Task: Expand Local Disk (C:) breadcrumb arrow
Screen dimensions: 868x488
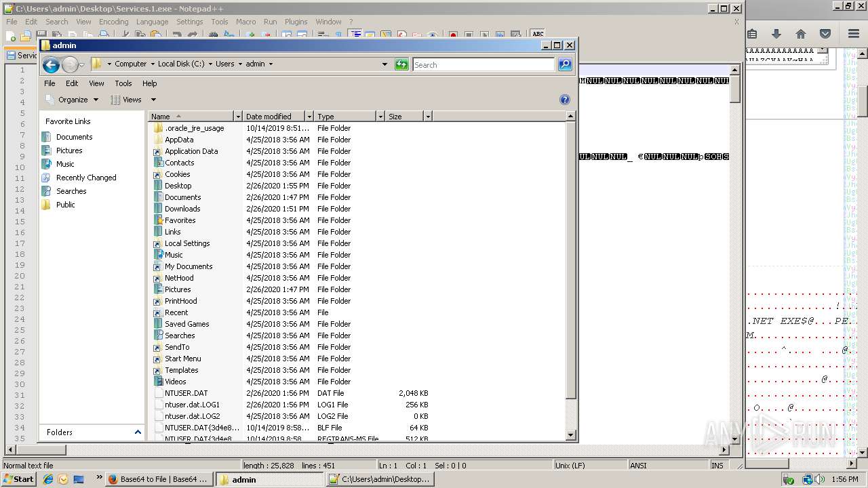Action: 210,64
